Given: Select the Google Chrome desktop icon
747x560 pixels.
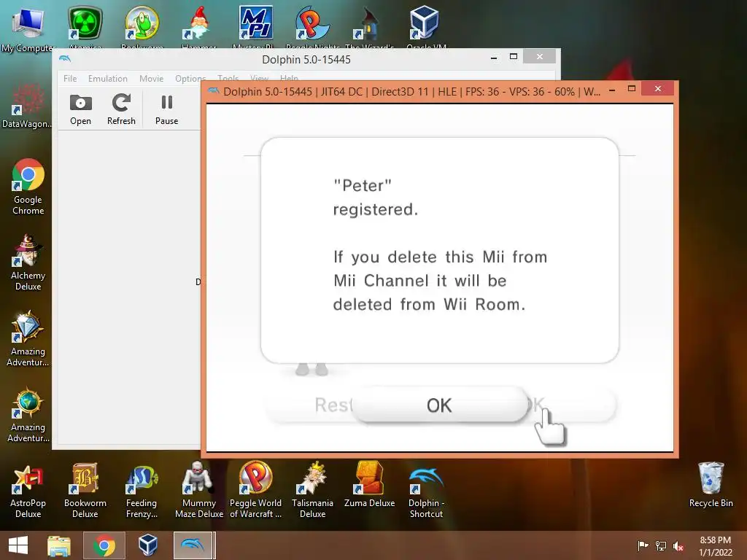Looking at the screenshot, I should click(x=28, y=187).
